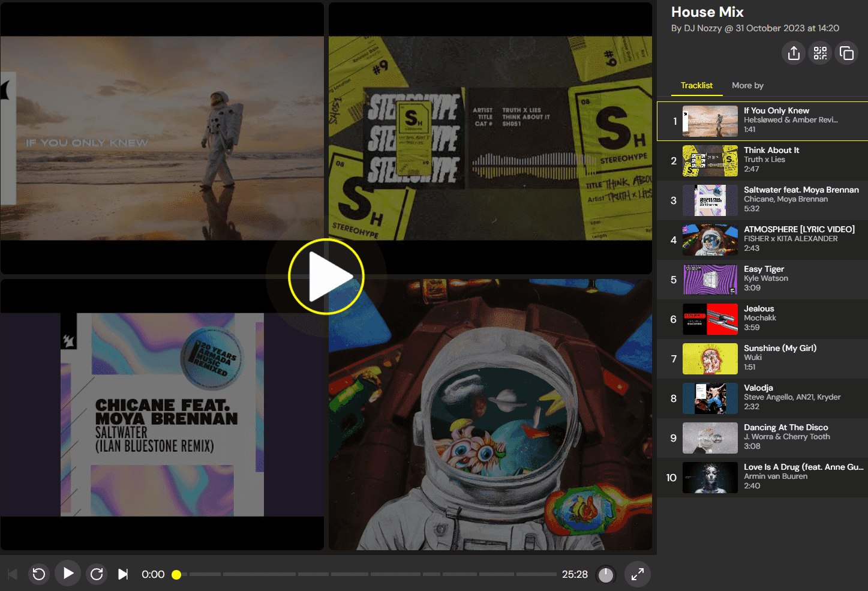Select the Sunshine (My Girl) thumbnail
Viewport: 868px width, 591px height.
(x=710, y=359)
